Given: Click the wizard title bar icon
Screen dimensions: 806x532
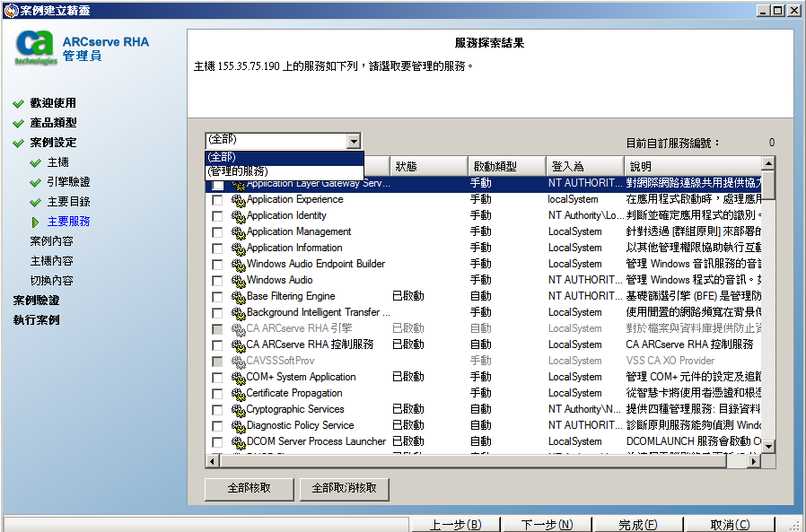Looking at the screenshot, I should point(11,10).
